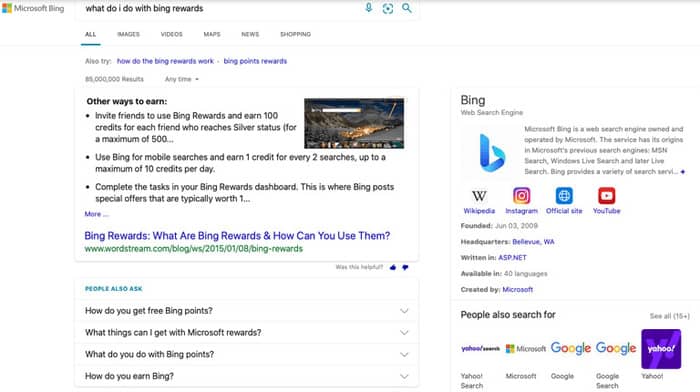The width and height of the screenshot is (700, 392).
Task: Open the Bing Rewards WordStream result title
Action: 237,236
